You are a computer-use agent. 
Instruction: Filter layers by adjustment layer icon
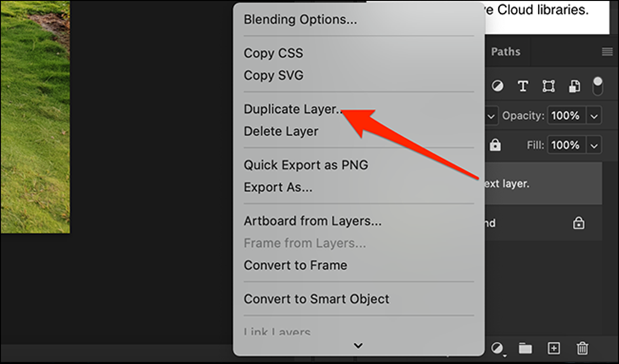point(498,86)
